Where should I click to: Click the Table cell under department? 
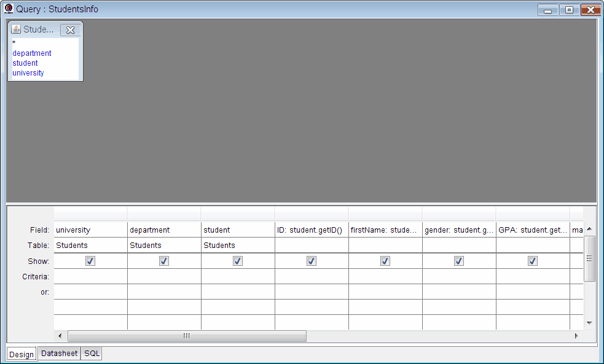pos(164,245)
